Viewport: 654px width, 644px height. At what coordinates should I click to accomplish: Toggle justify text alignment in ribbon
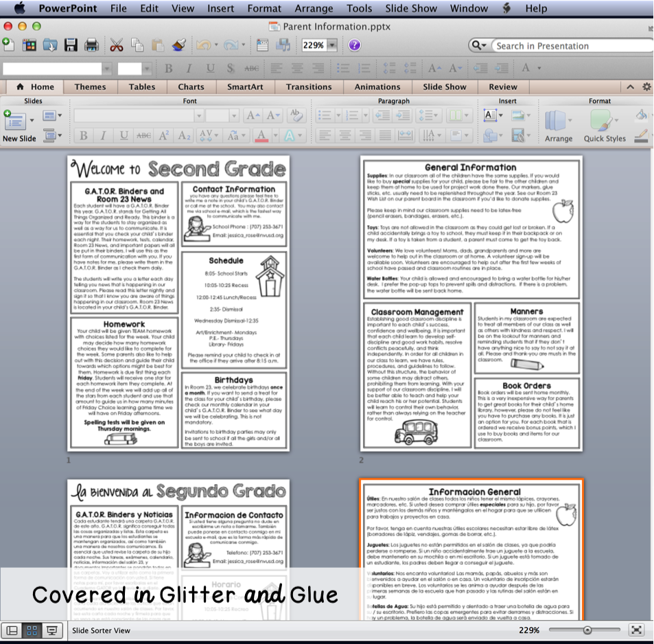pyautogui.click(x=385, y=135)
